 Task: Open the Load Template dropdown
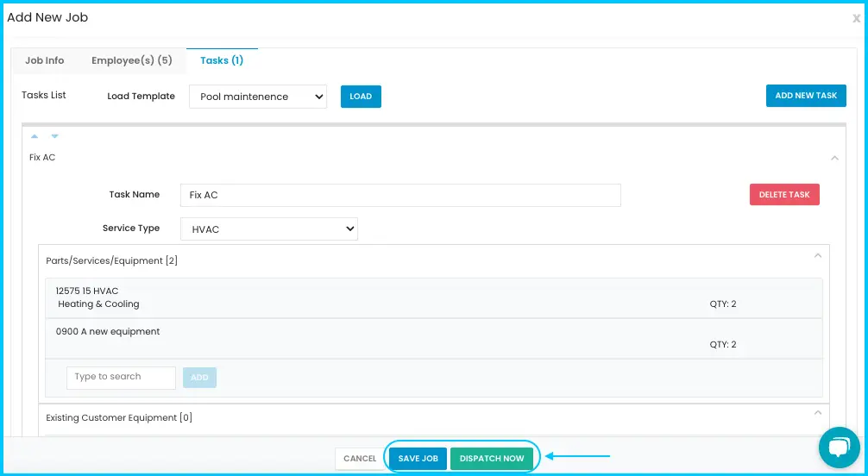tap(258, 97)
